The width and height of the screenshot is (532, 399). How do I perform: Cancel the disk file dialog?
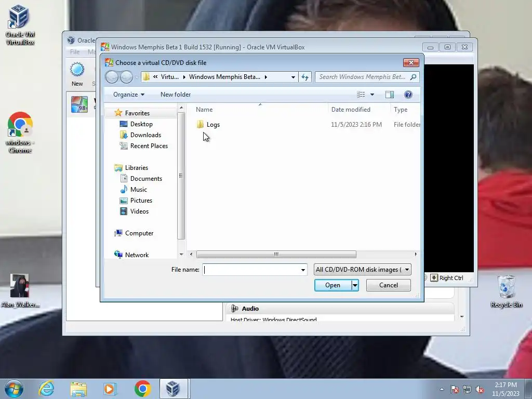coord(389,285)
